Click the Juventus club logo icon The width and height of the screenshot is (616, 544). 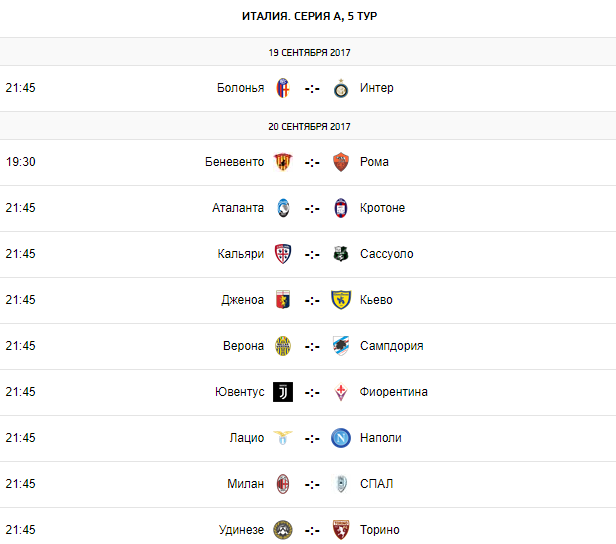(x=283, y=392)
